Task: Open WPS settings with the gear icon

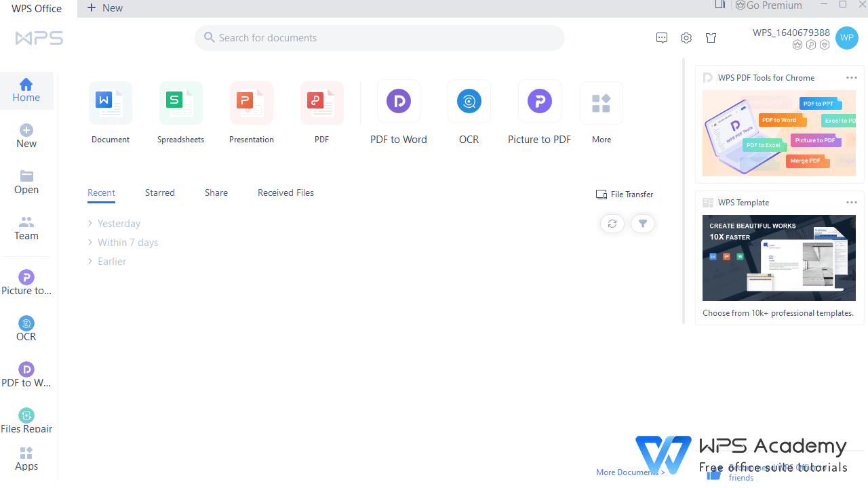Action: [x=686, y=38]
